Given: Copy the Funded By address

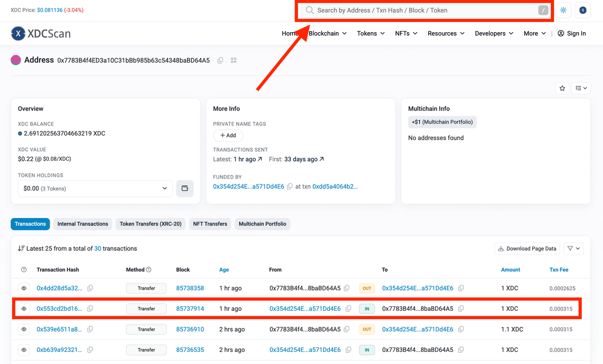Looking at the screenshot, I should click(x=290, y=186).
